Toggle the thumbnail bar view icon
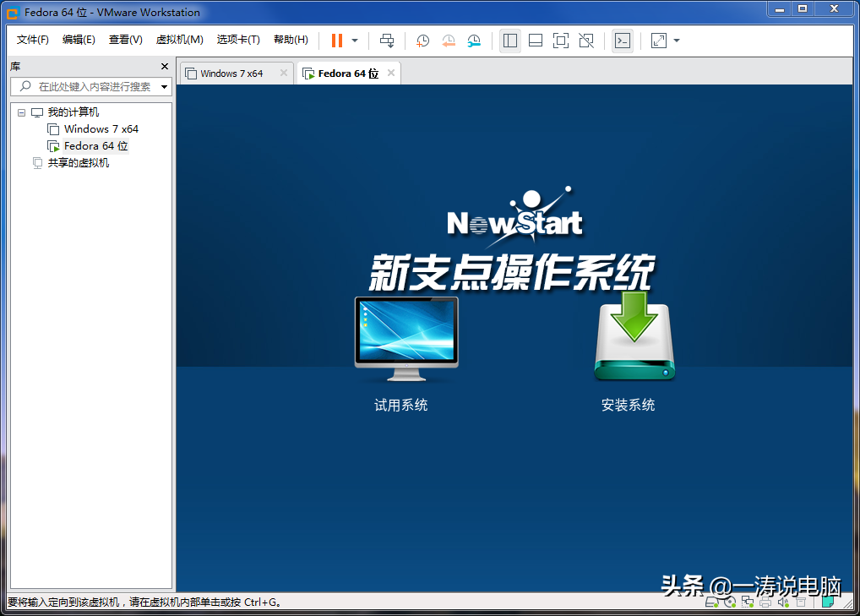This screenshot has width=860, height=616. tap(536, 41)
